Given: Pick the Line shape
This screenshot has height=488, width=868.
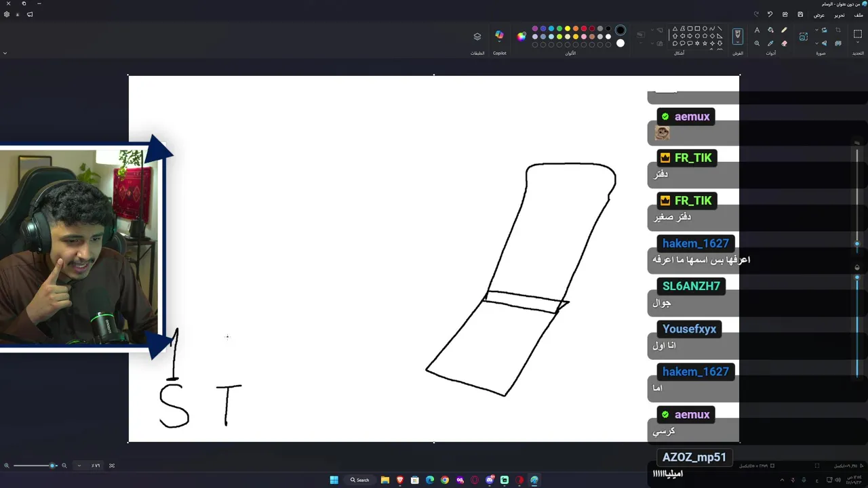Looking at the screenshot, I should 720,28.
